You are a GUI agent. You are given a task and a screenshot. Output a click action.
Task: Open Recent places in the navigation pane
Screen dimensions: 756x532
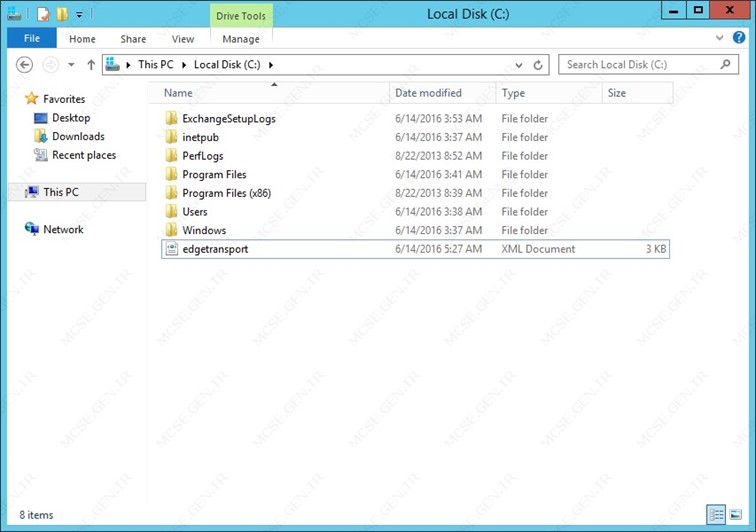tap(84, 155)
